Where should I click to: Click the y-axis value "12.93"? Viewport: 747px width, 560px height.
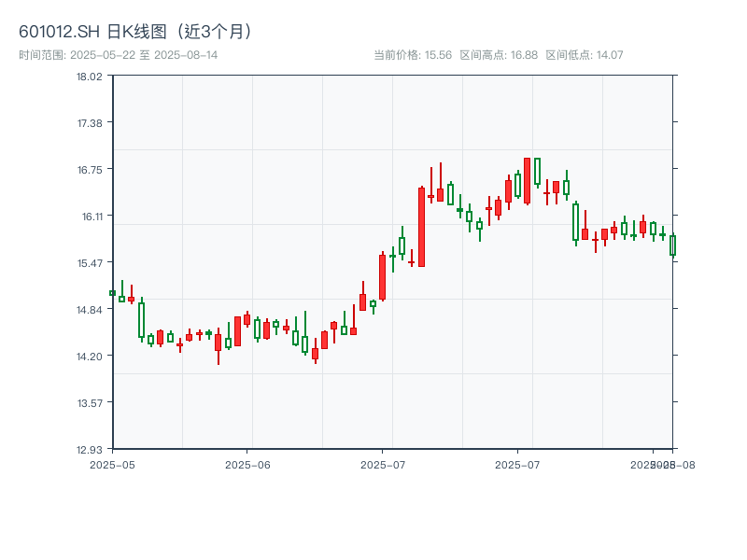pyautogui.click(x=91, y=447)
